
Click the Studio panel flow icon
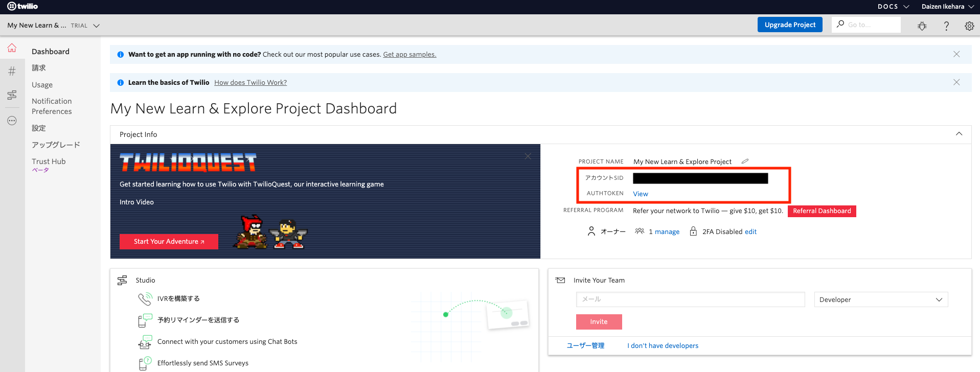click(x=122, y=280)
